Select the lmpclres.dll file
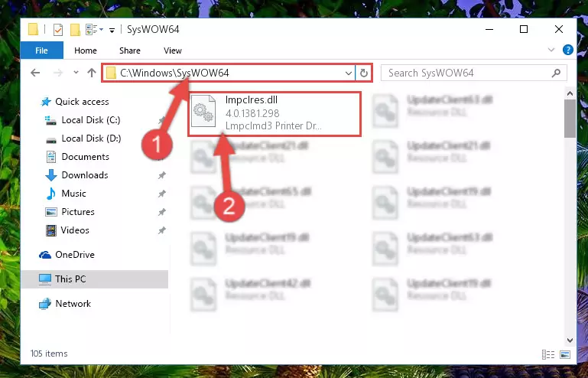588x378 pixels. [275, 114]
